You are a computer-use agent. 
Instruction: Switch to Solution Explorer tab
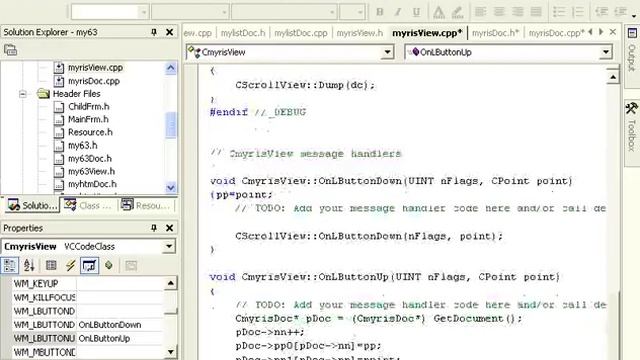[32, 205]
